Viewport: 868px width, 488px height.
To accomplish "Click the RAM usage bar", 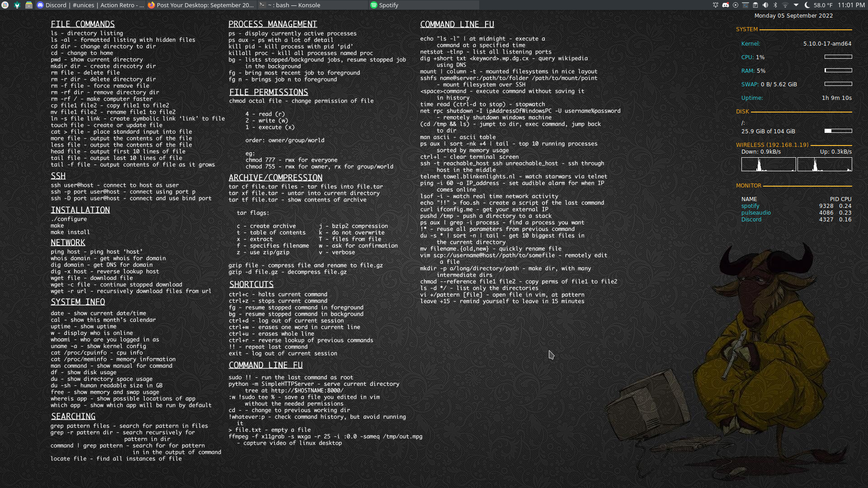I will point(838,70).
